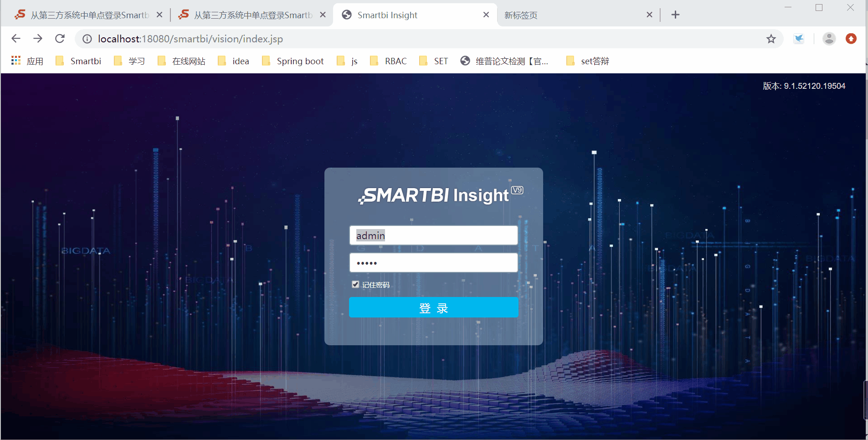The image size is (868, 440).
Task: View site information icon beside localhost
Action: [87, 39]
